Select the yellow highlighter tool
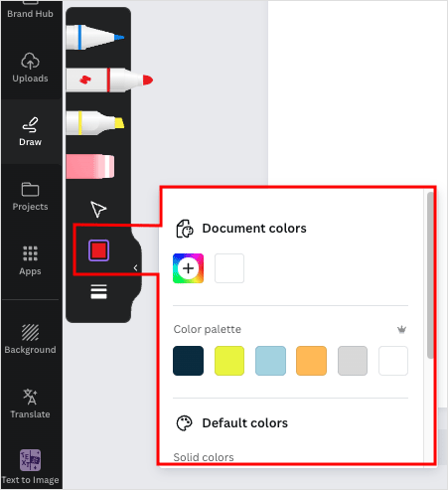Viewport: 448px width, 490px height. point(95,123)
